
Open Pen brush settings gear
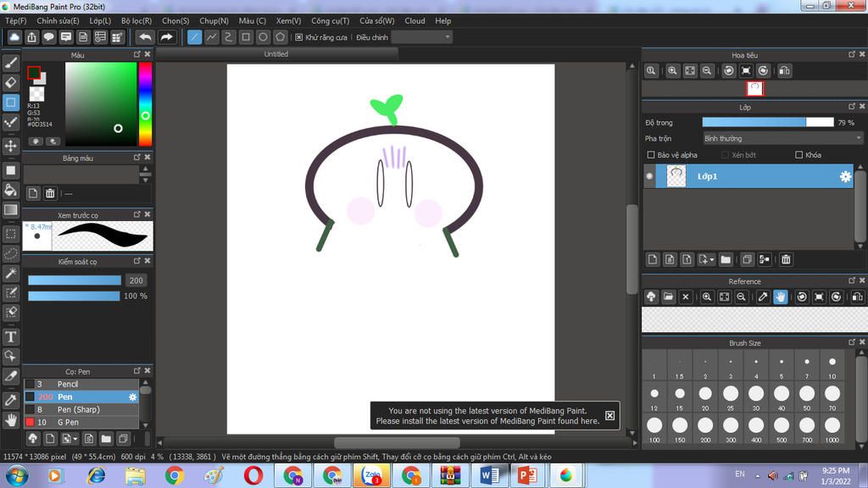132,396
